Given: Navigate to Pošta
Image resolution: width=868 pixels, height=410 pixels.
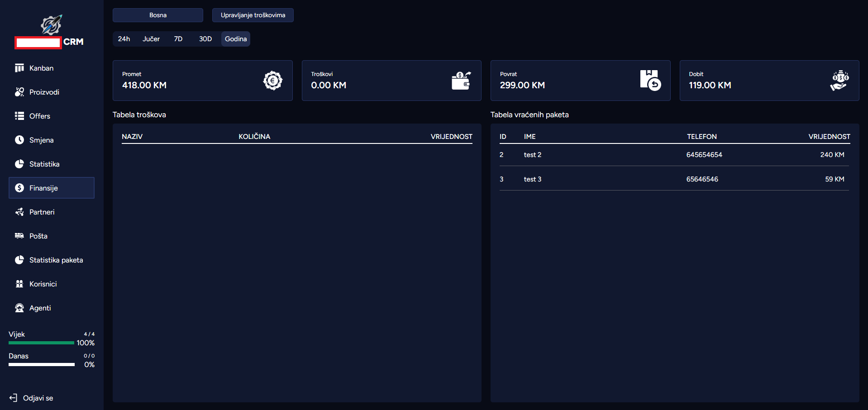Looking at the screenshot, I should click(52, 236).
